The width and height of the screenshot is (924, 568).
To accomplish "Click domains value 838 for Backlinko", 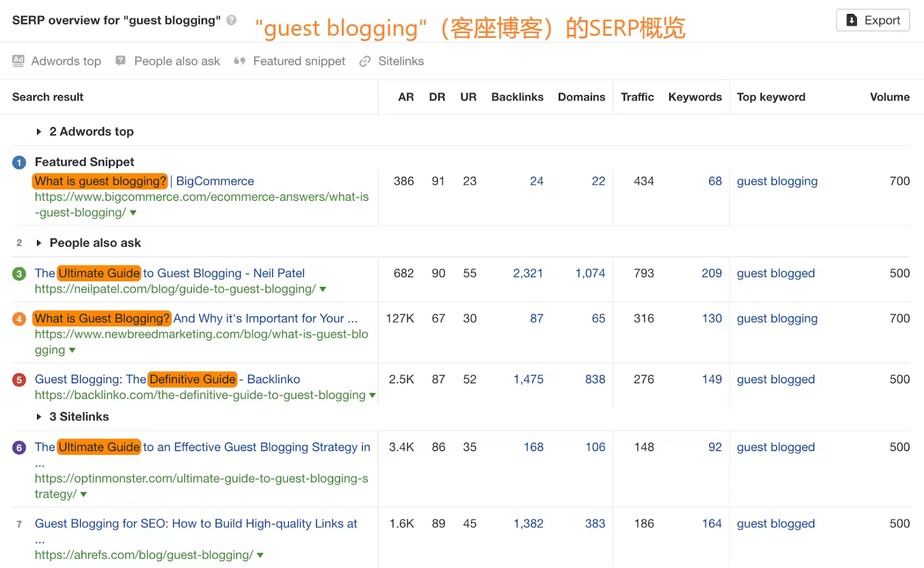I will point(595,379).
